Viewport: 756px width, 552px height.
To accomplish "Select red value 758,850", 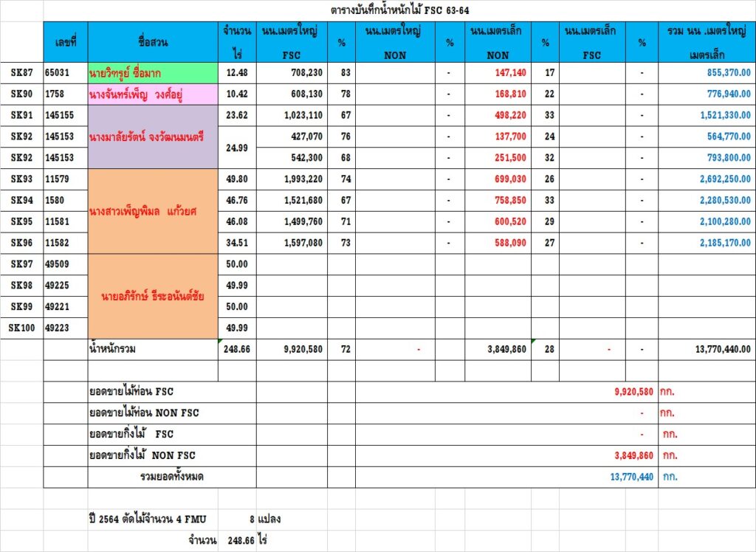I will 498,200.
